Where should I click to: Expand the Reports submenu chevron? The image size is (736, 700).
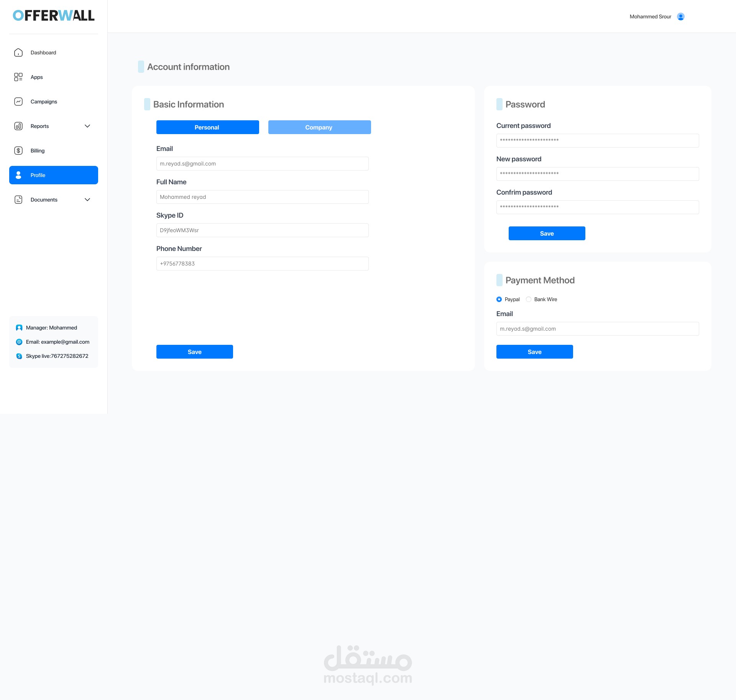click(x=87, y=126)
